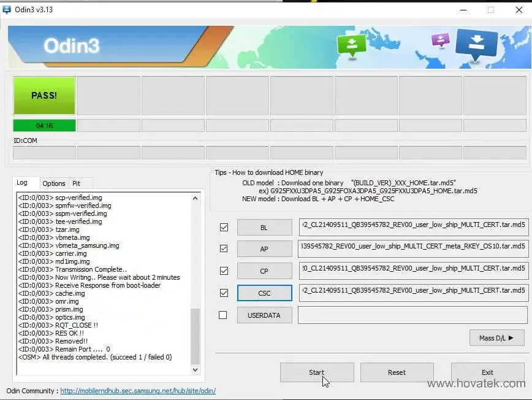Click the ID:COM port box
The width and height of the screenshot is (532, 400).
(44, 152)
